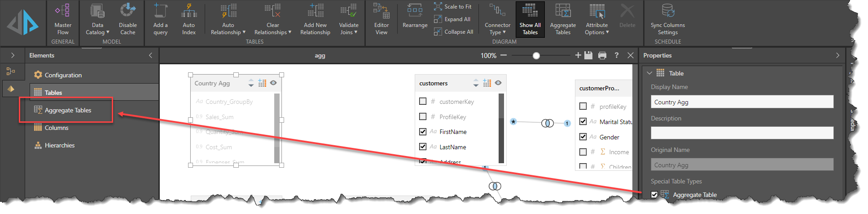Click Country Agg table grid icon
This screenshot has width=868, height=214.
click(x=262, y=83)
